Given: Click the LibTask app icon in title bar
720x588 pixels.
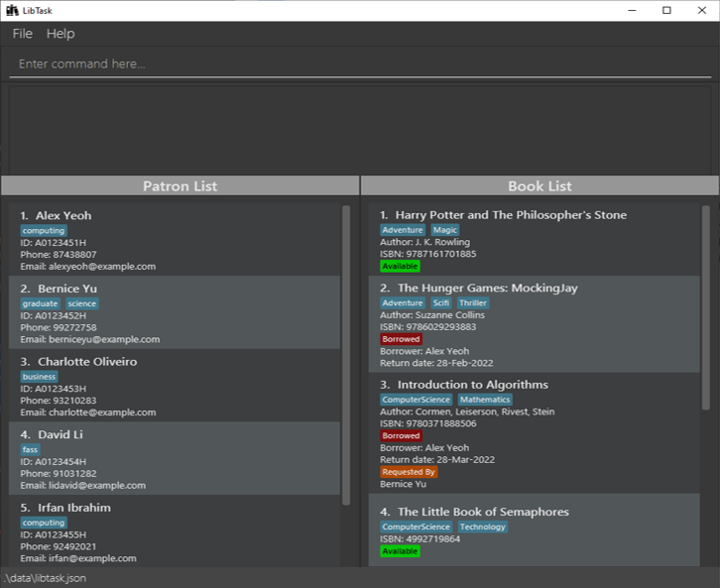Looking at the screenshot, I should [12, 10].
